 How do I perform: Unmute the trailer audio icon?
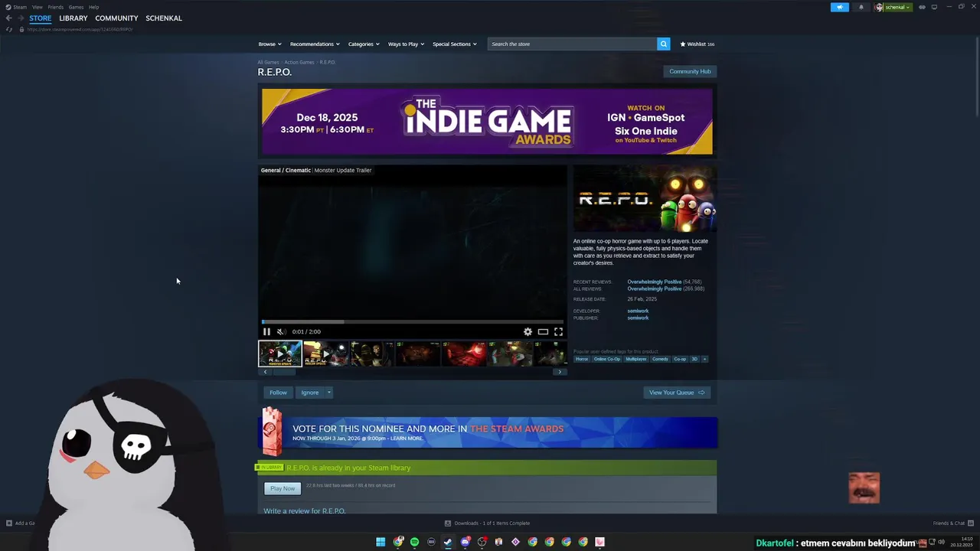(x=280, y=331)
